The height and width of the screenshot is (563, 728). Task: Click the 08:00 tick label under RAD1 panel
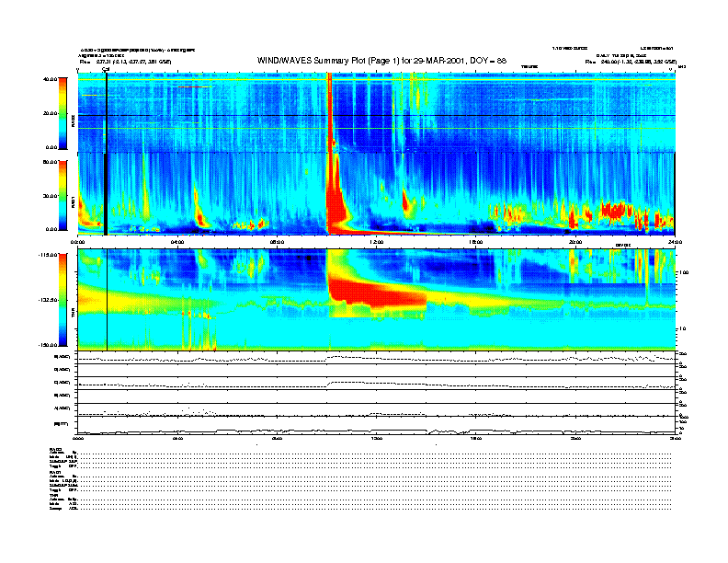pos(278,242)
